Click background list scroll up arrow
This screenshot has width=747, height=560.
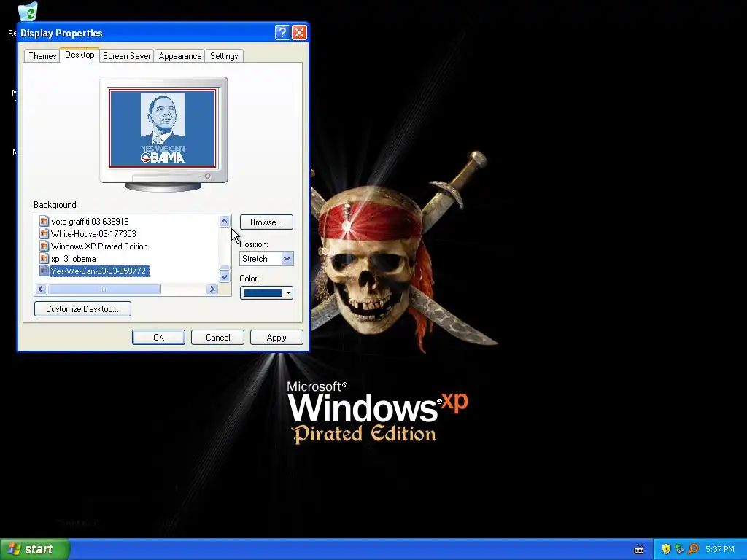(x=225, y=221)
